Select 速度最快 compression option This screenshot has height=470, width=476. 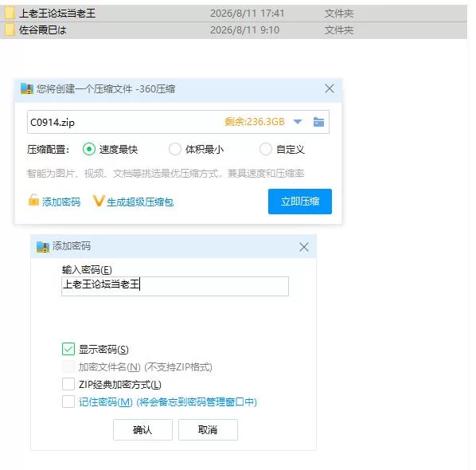[89, 149]
